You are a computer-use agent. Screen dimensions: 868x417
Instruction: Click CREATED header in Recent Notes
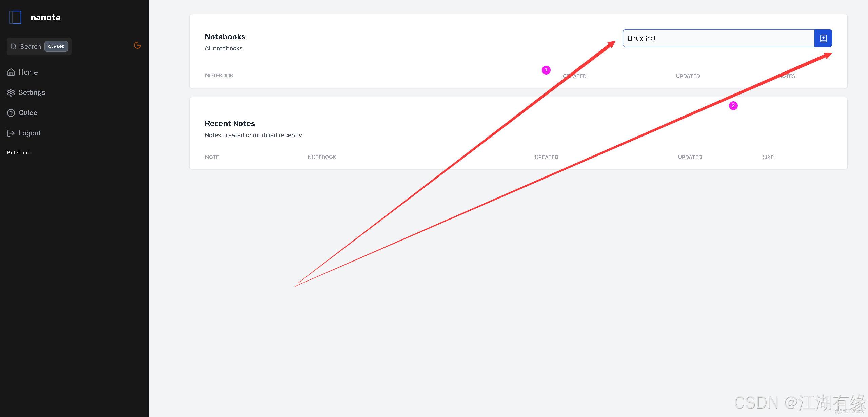pyautogui.click(x=546, y=157)
